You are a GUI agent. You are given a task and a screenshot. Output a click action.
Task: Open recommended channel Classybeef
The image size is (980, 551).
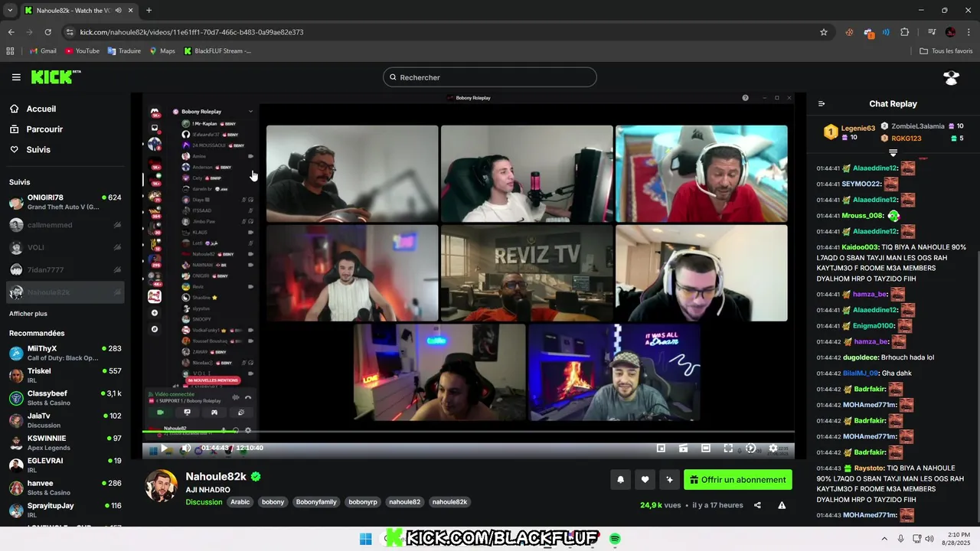(65, 398)
